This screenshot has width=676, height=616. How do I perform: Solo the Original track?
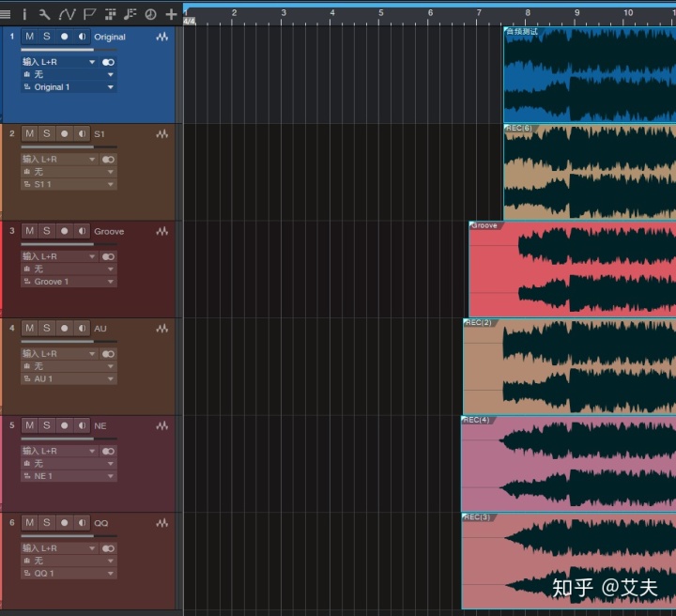coord(47,37)
